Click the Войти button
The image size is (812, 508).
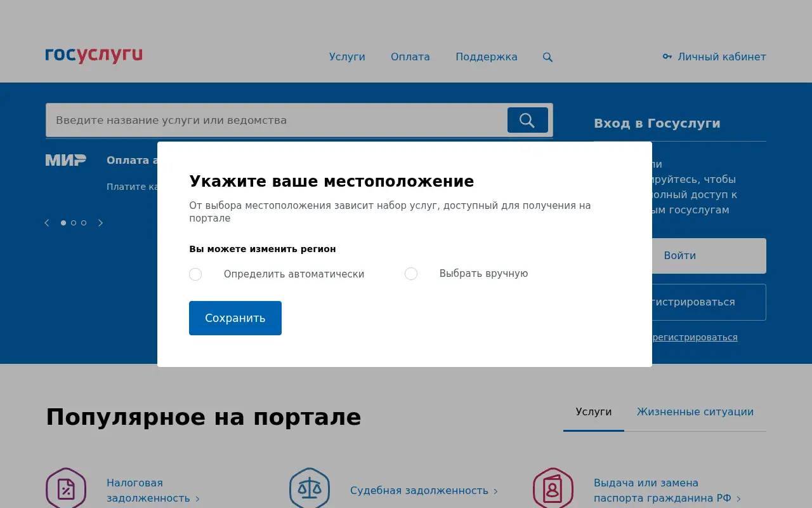click(x=709, y=256)
